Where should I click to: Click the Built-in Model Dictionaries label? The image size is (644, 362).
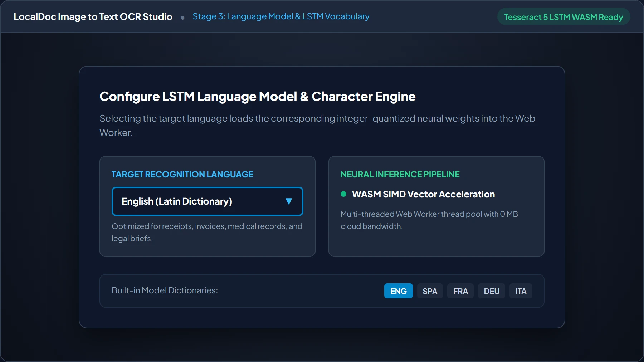click(x=165, y=290)
